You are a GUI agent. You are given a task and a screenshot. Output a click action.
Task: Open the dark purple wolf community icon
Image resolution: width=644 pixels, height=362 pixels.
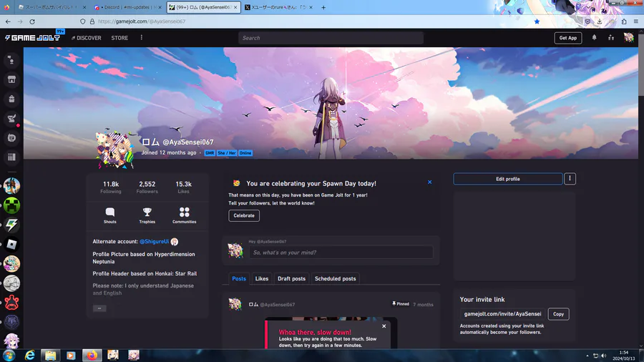(11, 322)
